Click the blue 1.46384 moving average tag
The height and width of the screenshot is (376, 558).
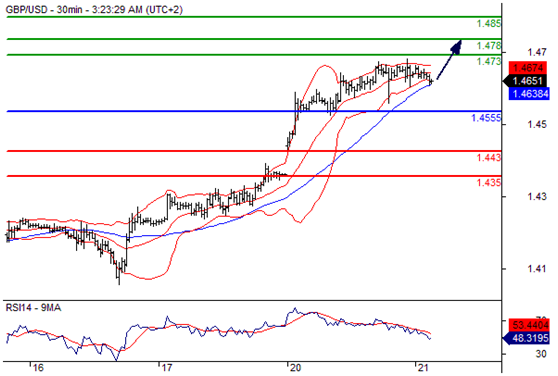[529, 94]
